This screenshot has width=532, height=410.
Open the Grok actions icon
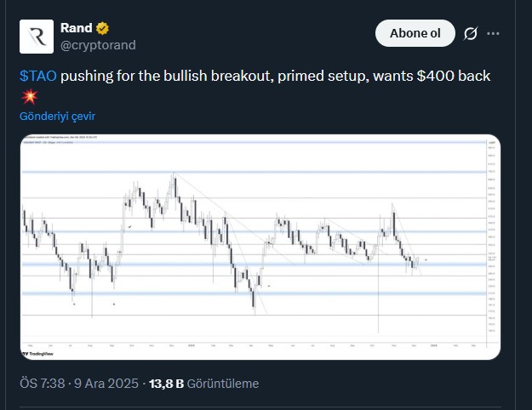point(470,34)
